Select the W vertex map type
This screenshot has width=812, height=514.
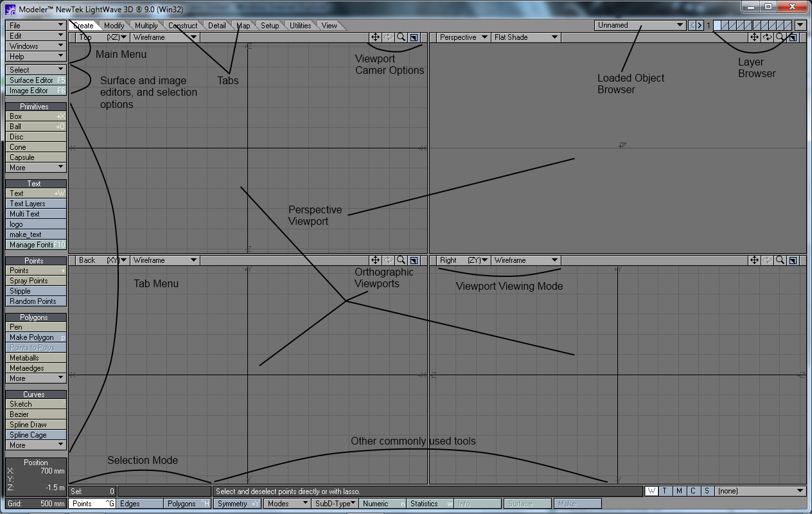point(652,491)
